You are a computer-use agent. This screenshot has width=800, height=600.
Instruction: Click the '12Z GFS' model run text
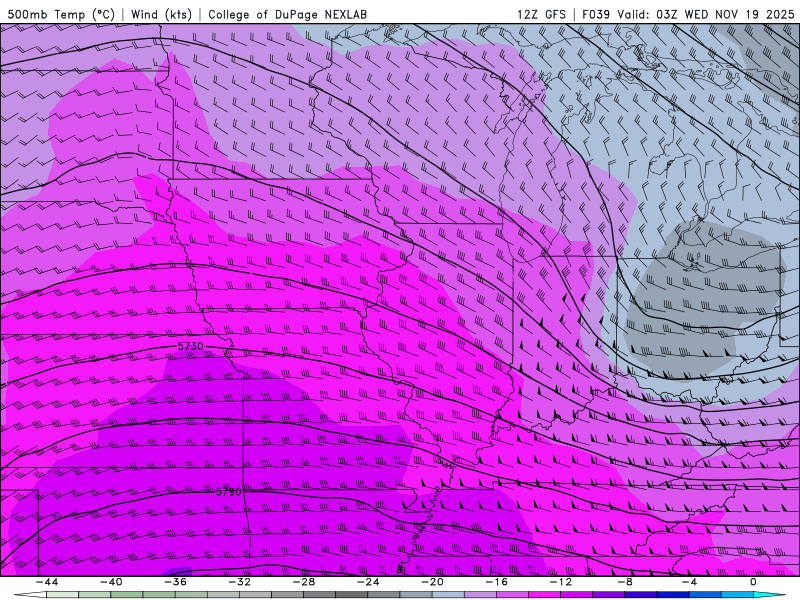click(x=541, y=14)
